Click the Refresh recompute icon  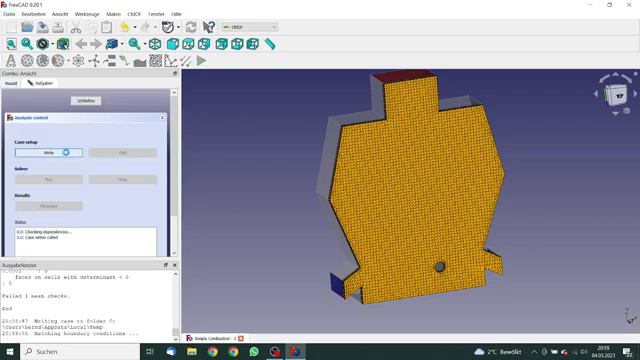point(191,27)
